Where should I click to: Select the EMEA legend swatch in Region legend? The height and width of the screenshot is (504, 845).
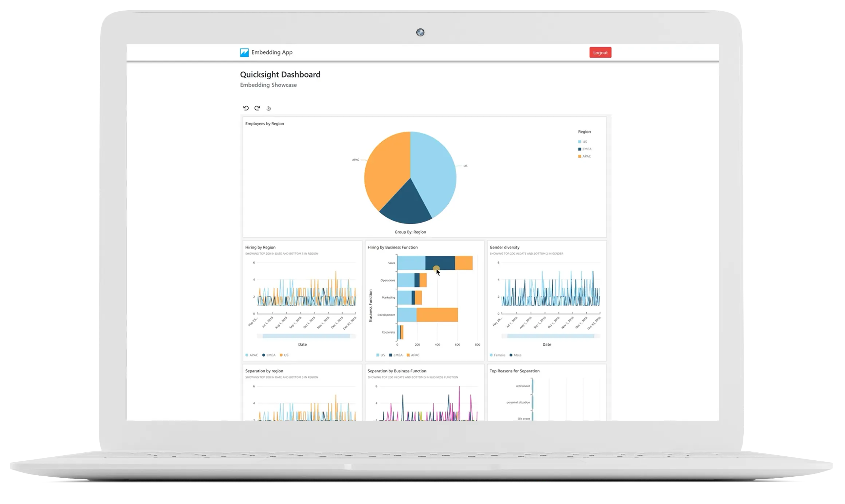tap(579, 149)
